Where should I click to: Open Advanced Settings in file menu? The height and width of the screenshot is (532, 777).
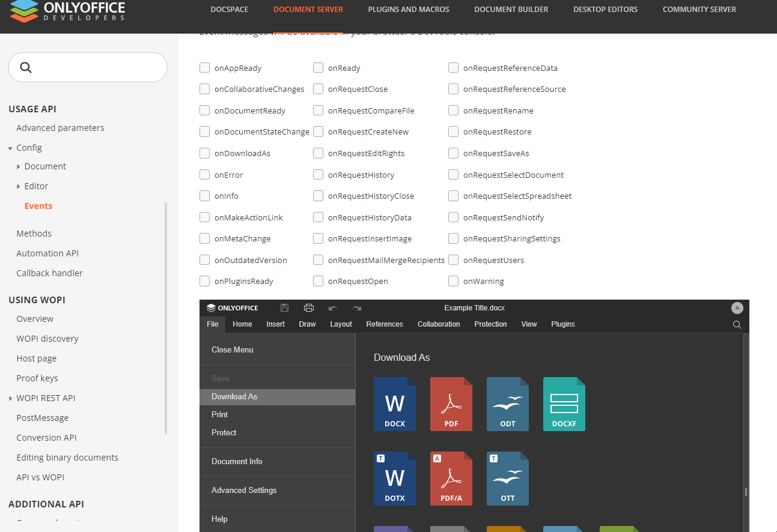pyautogui.click(x=278, y=491)
